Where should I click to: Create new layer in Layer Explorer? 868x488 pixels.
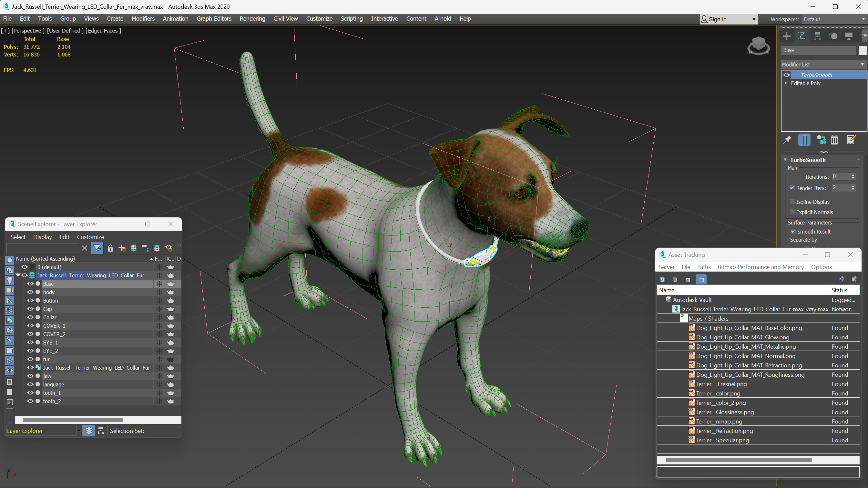122,248
